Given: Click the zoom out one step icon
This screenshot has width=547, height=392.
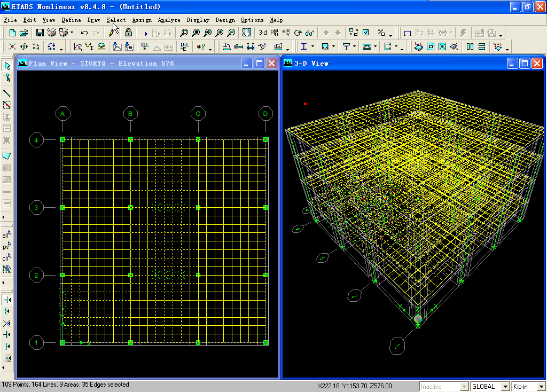Looking at the screenshot, I should 231,33.
